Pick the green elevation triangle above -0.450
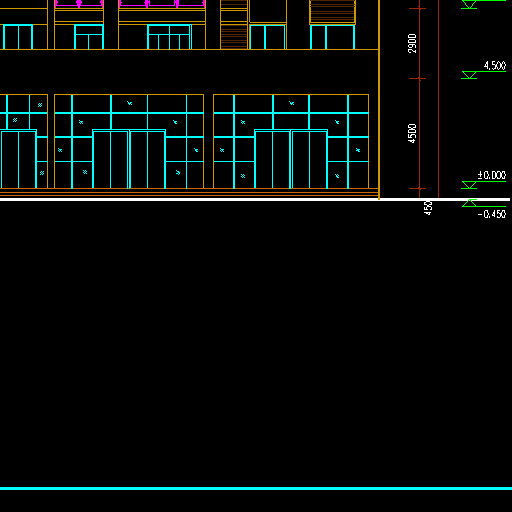 click(x=469, y=203)
